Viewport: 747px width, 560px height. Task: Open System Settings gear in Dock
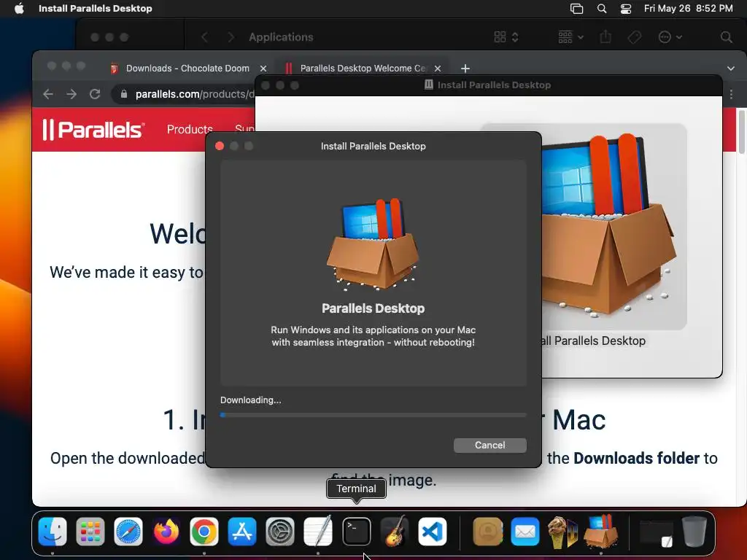[x=280, y=532]
